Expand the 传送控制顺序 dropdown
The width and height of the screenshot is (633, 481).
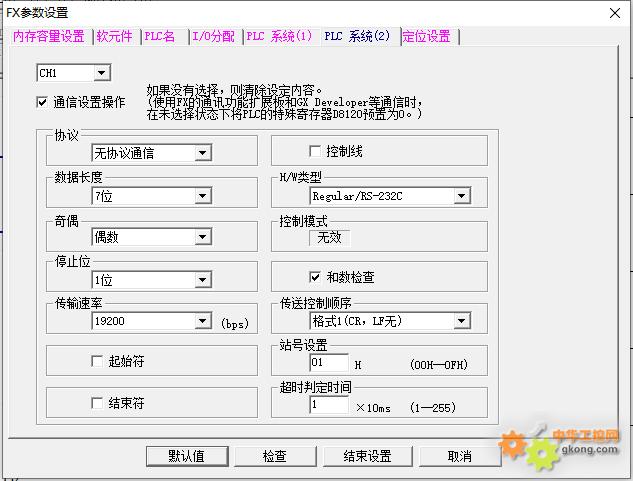point(461,322)
